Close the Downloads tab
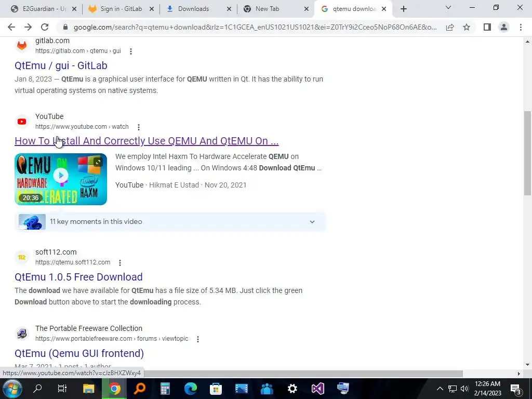The height and width of the screenshot is (399, 532). 229,9
